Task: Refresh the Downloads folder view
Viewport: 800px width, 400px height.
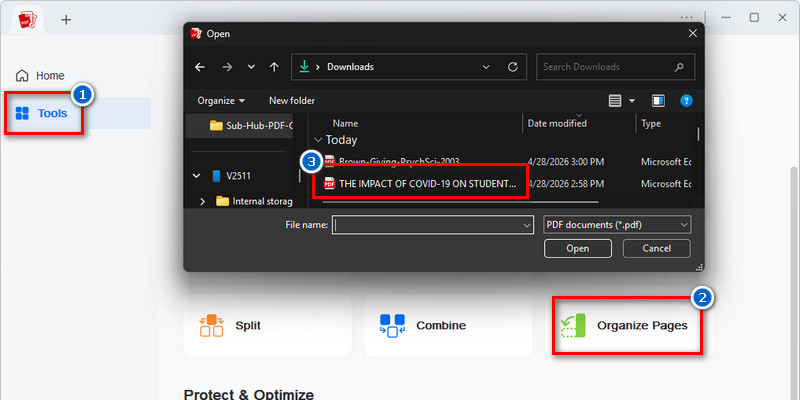Action: click(x=513, y=67)
